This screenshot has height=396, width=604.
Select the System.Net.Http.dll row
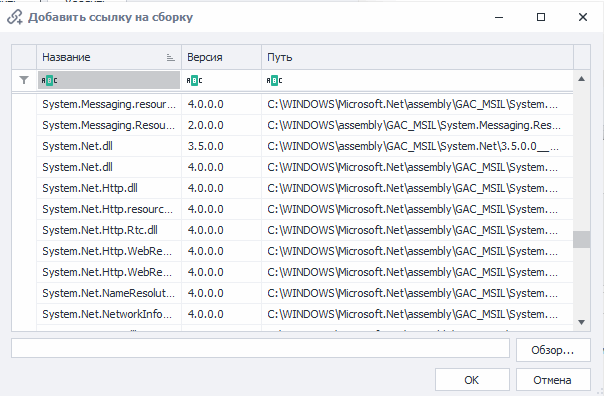(x=304, y=188)
